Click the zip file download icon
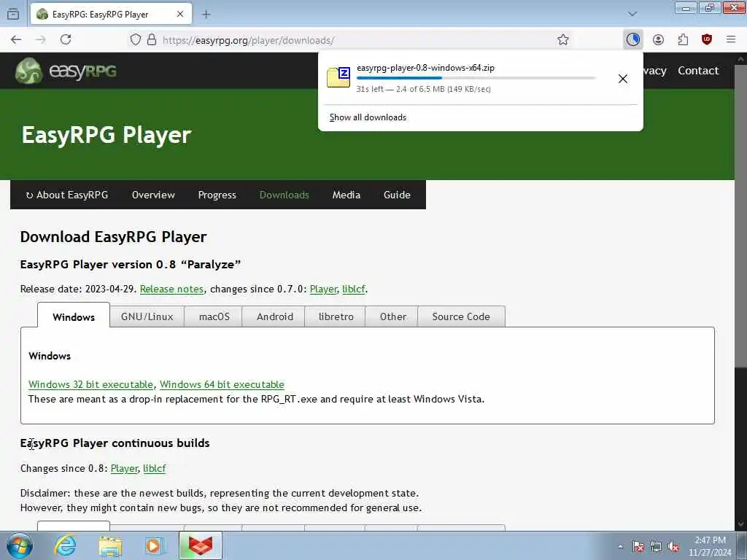This screenshot has height=560, width=747. click(x=338, y=77)
